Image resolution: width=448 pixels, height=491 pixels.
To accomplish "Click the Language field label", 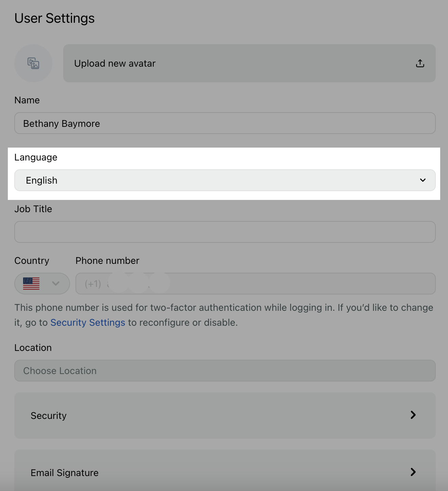I will click(x=36, y=157).
